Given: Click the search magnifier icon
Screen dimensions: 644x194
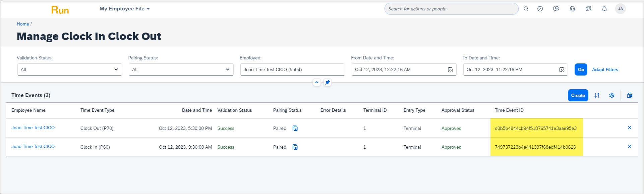Looking at the screenshot, I should click(x=526, y=9).
